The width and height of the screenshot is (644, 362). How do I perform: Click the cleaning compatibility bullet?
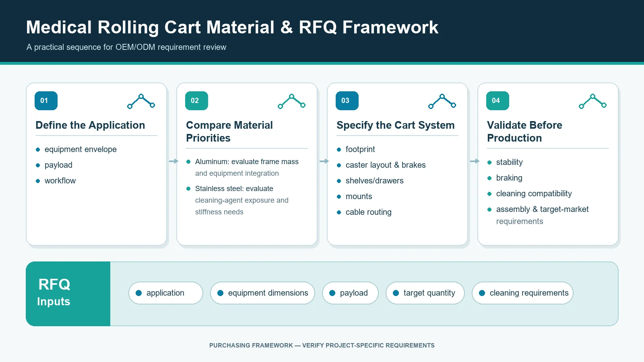pyautogui.click(x=529, y=193)
